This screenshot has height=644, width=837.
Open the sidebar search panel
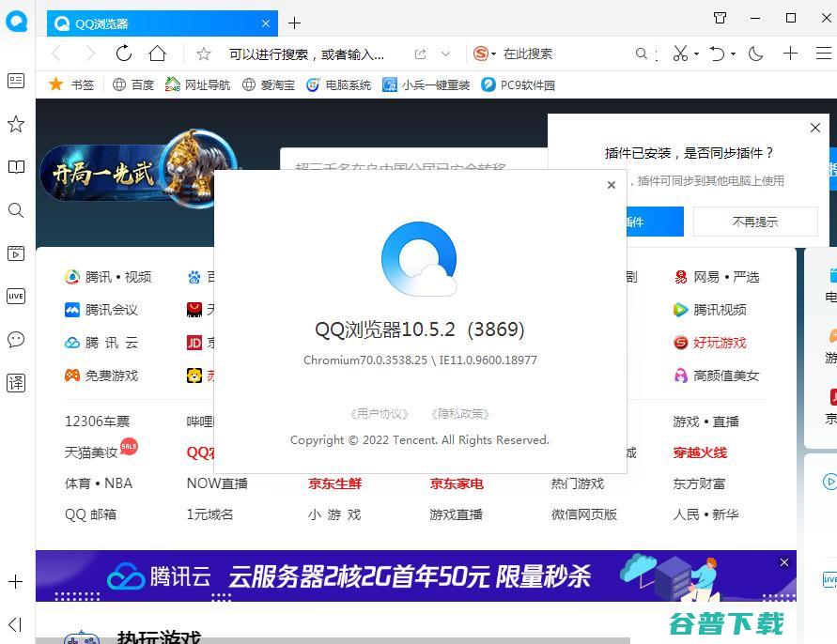click(15, 210)
